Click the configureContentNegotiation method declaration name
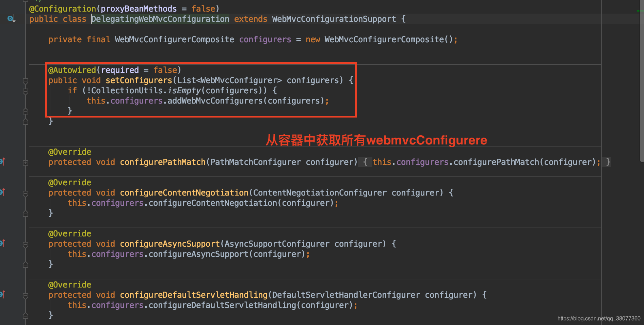644x325 pixels. pyautogui.click(x=184, y=193)
